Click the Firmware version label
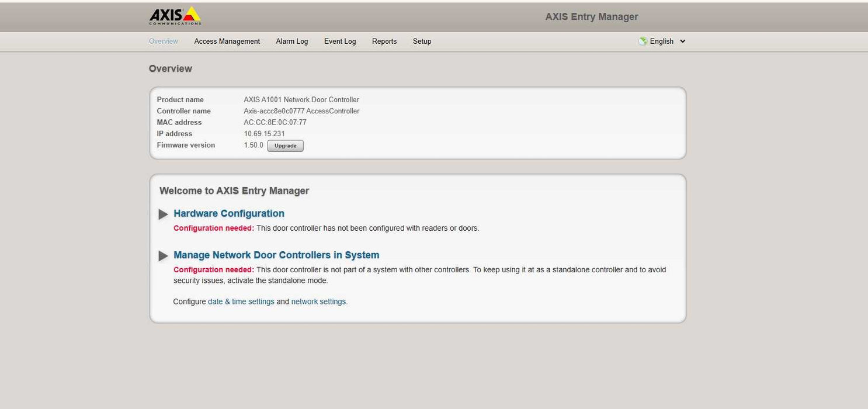 186,145
